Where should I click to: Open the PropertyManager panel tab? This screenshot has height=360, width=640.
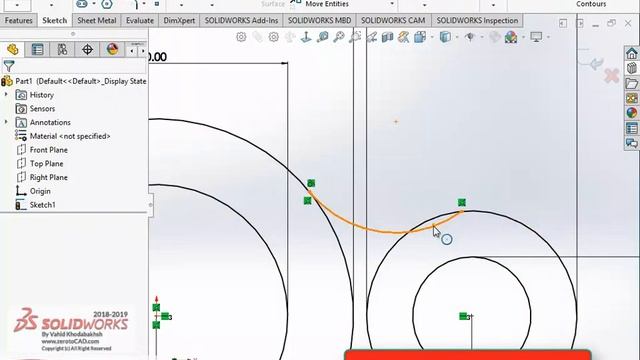pyautogui.click(x=37, y=50)
